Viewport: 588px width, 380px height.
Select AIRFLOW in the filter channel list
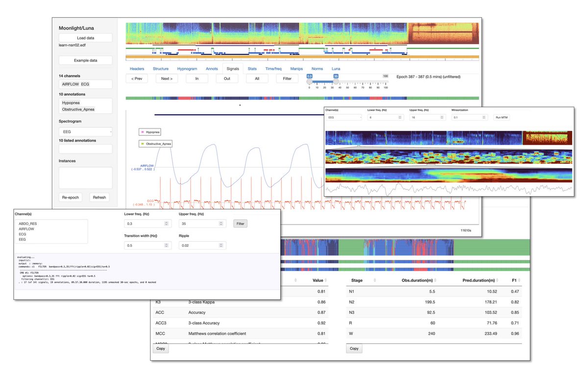[26, 228]
